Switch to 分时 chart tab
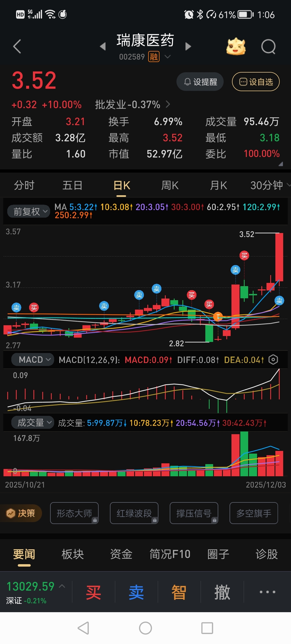 coord(24,186)
